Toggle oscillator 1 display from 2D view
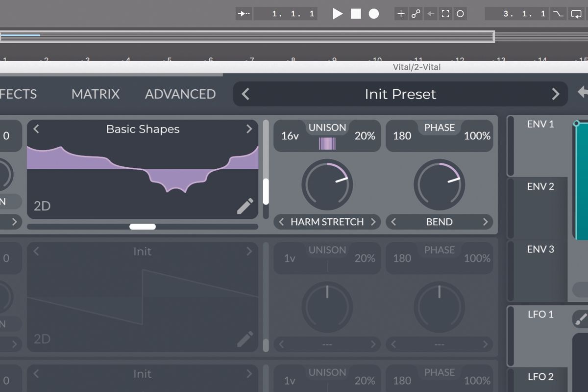Image resolution: width=588 pixels, height=392 pixels. [42, 206]
